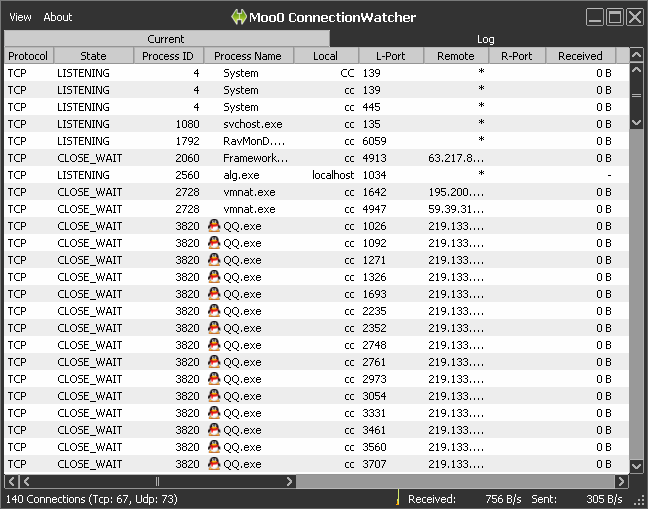648x509 pixels.
Task: Open the About menu
Action: tap(57, 17)
